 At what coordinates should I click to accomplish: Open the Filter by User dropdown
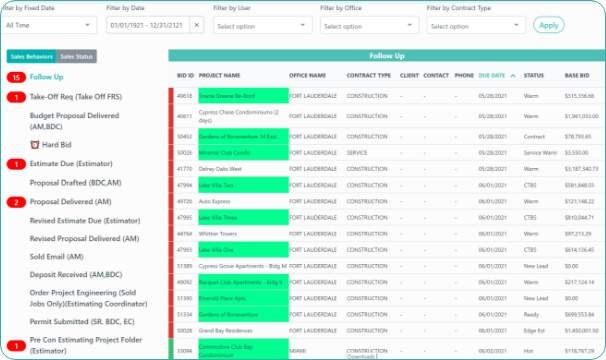click(263, 26)
